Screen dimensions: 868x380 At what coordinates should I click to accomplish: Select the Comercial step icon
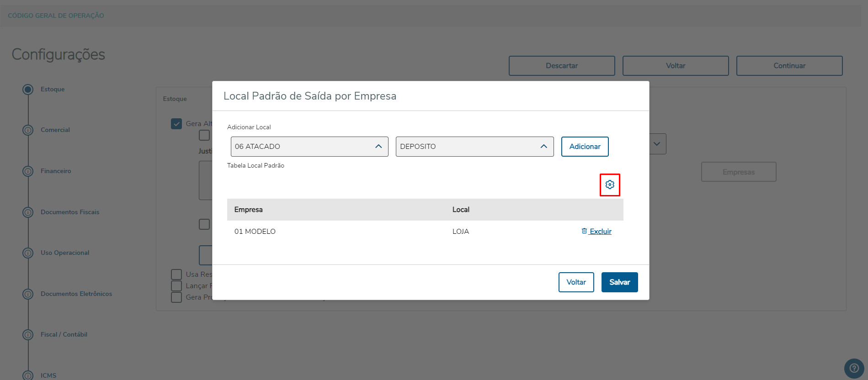coord(28,130)
